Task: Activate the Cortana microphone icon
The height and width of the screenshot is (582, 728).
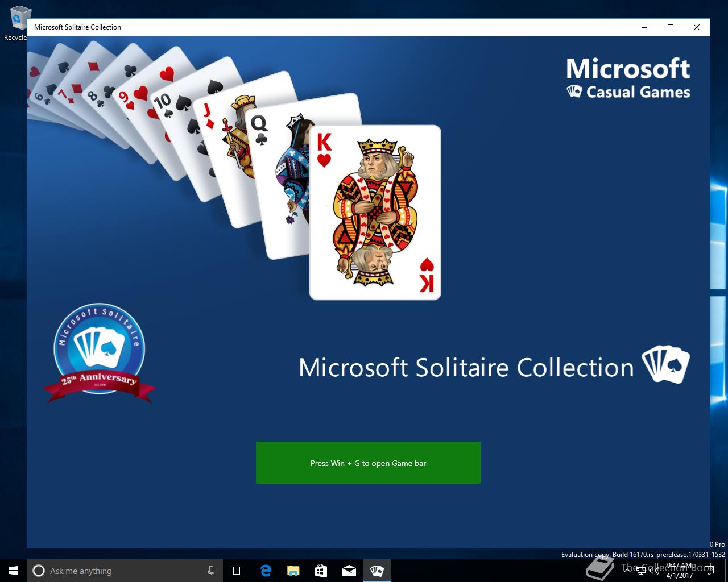Action: tap(211, 571)
